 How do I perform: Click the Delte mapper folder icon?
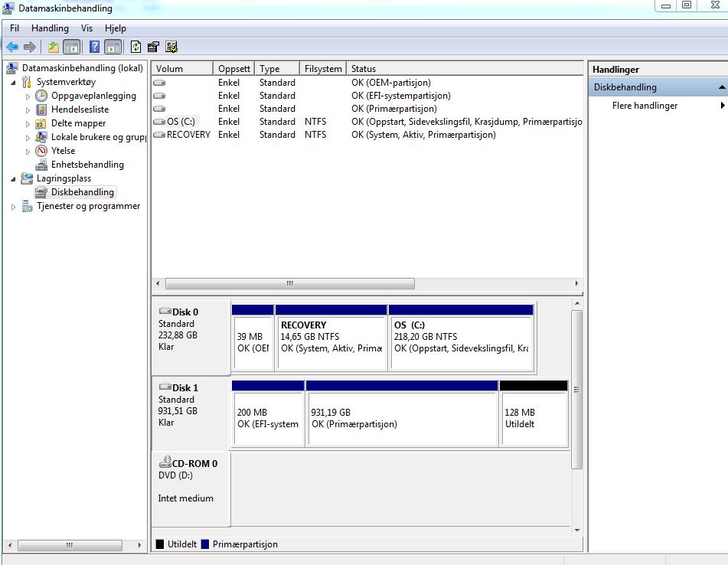pos(41,123)
